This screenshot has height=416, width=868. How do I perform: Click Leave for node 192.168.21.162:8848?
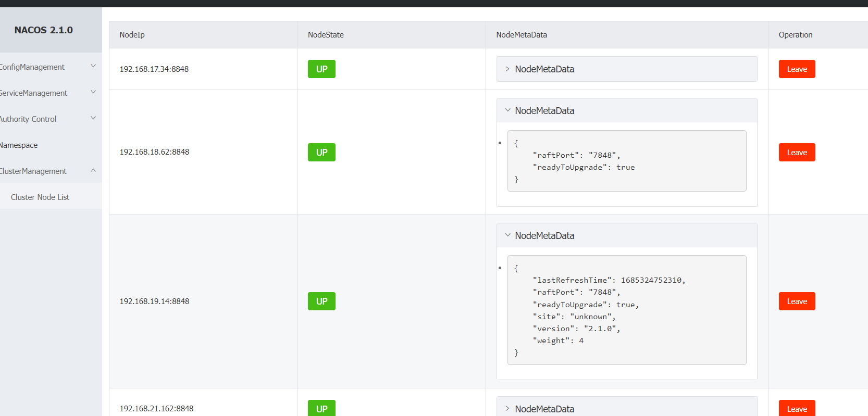coord(797,408)
